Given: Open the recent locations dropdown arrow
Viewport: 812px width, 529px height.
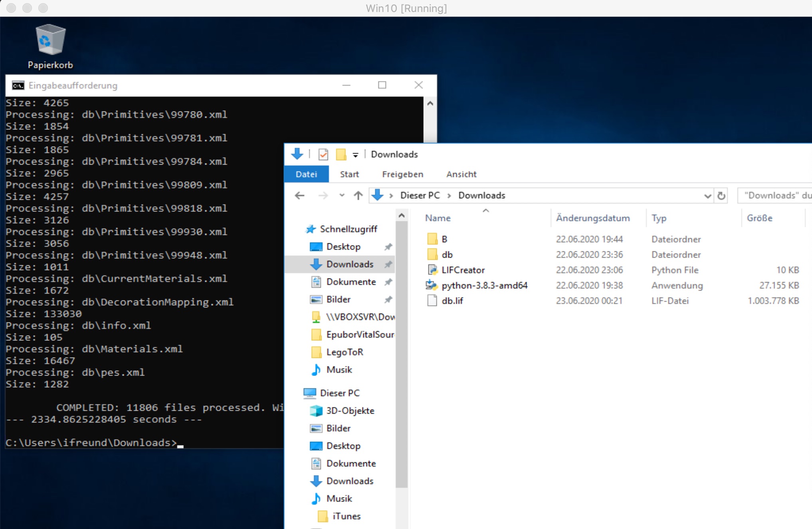Looking at the screenshot, I should 342,196.
